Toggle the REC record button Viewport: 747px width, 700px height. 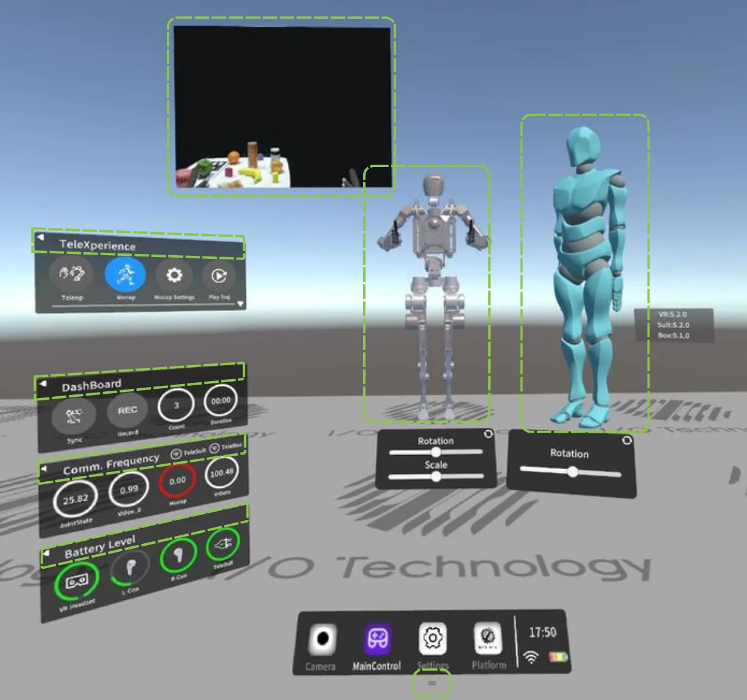click(128, 411)
